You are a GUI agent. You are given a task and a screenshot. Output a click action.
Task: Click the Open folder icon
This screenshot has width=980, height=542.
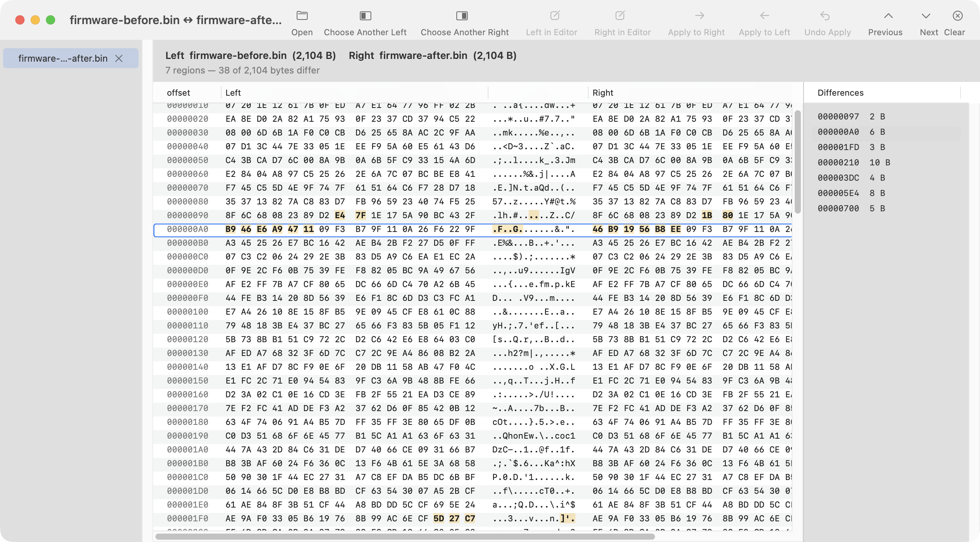[302, 16]
